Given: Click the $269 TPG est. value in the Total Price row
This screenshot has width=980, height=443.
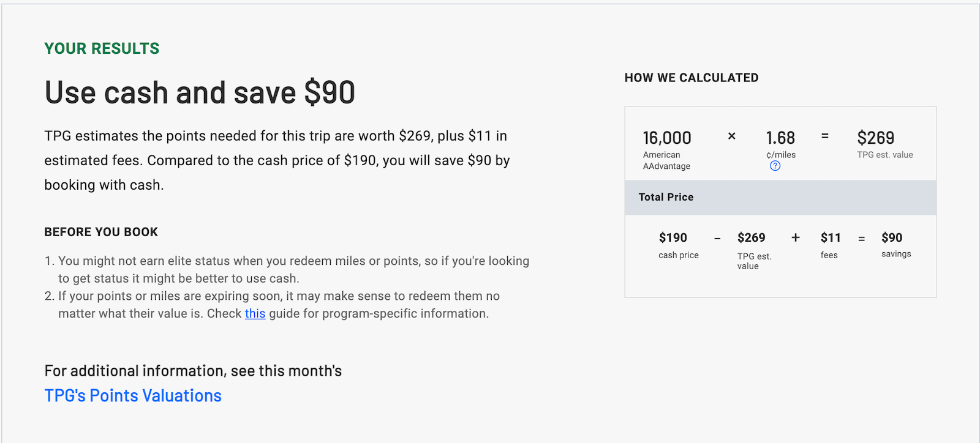Looking at the screenshot, I should [x=751, y=238].
